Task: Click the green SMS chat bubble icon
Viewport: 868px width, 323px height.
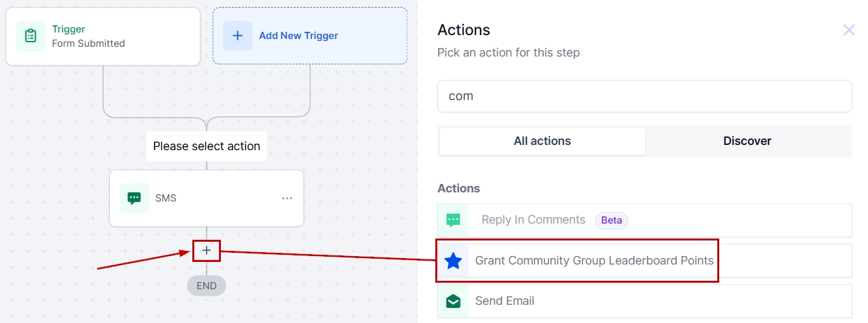Action: tap(134, 198)
